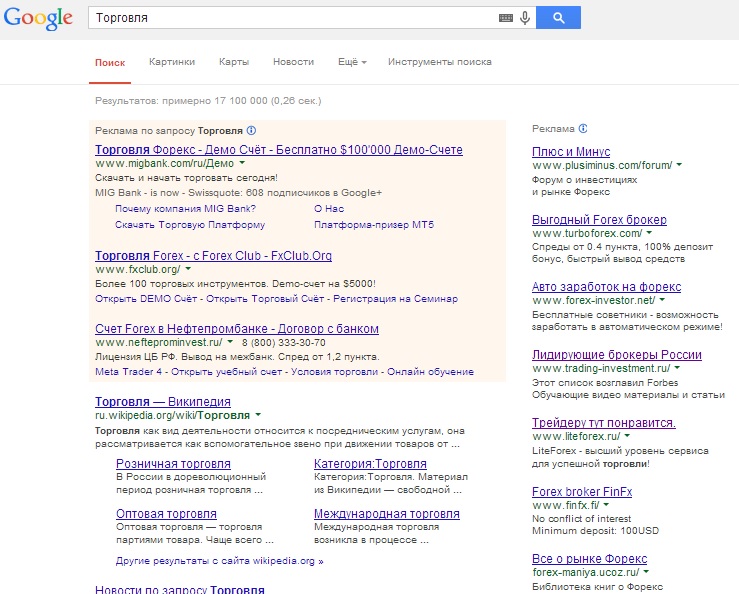
Task: Open 'Платформа-призер MT5' sitelink
Action: tap(374, 224)
